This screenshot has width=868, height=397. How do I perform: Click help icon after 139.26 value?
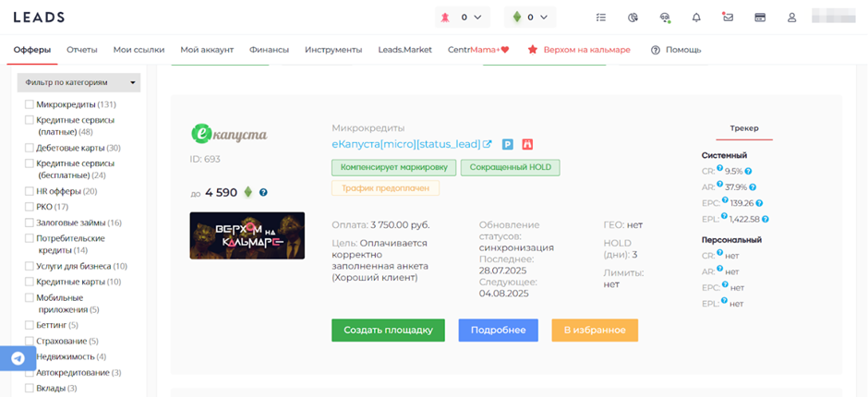(x=759, y=203)
